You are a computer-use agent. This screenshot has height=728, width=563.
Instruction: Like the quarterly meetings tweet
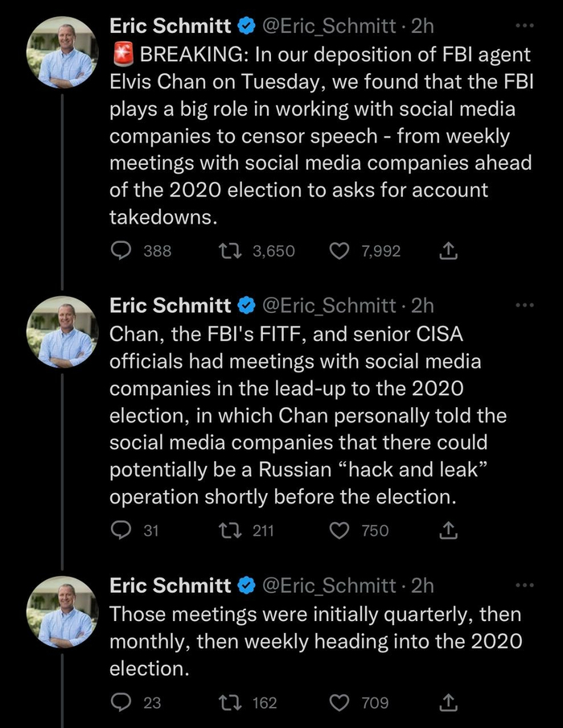(339, 702)
